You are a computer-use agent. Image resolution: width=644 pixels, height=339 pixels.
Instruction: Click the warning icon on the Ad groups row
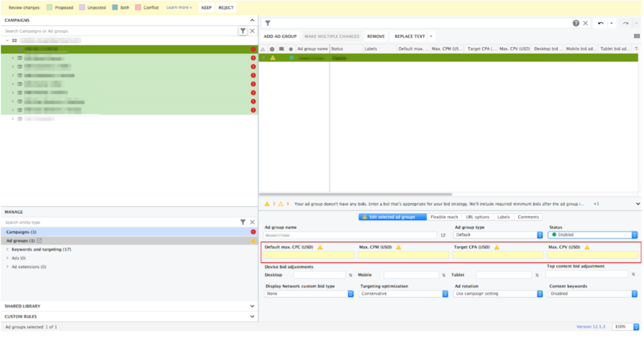(254, 241)
